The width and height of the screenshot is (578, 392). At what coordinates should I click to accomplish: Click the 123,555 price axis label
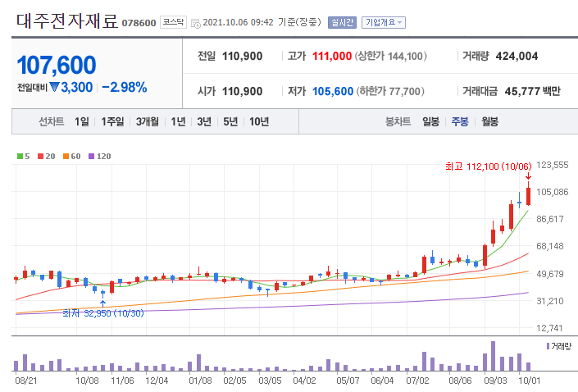[553, 165]
